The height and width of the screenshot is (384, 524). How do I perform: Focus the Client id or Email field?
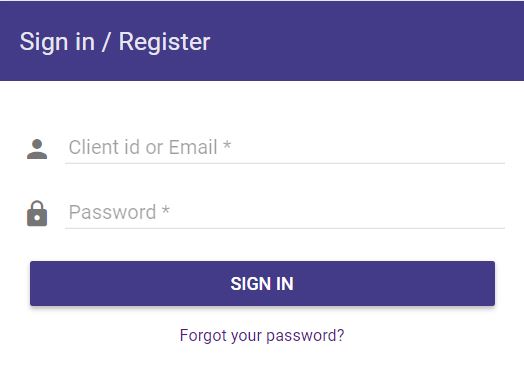[x=285, y=147]
